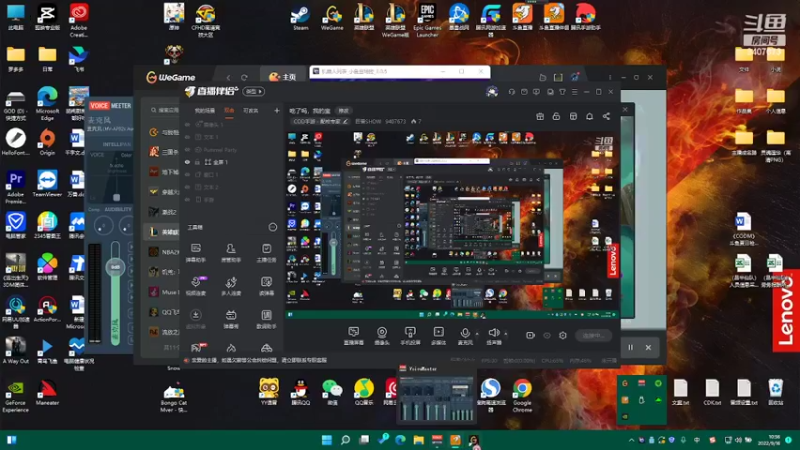Add 手机投屏 phone casting source
Image resolution: width=800 pixels, height=450 pixels.
tap(410, 336)
